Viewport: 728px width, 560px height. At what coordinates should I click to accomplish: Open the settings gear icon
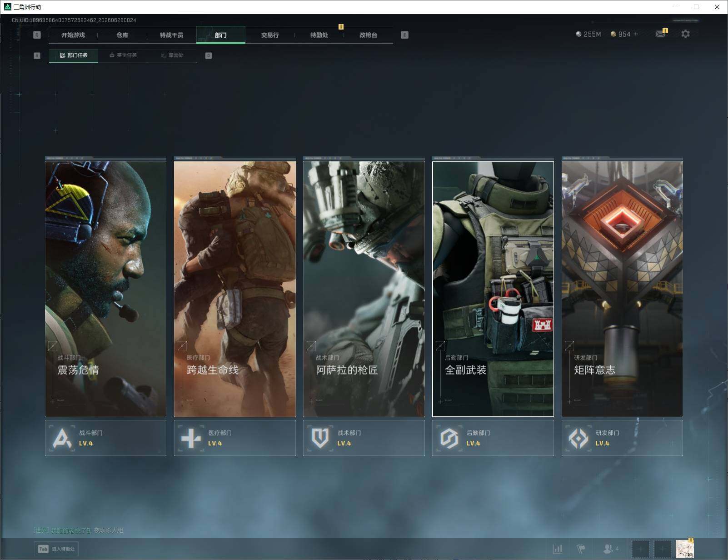[685, 34]
